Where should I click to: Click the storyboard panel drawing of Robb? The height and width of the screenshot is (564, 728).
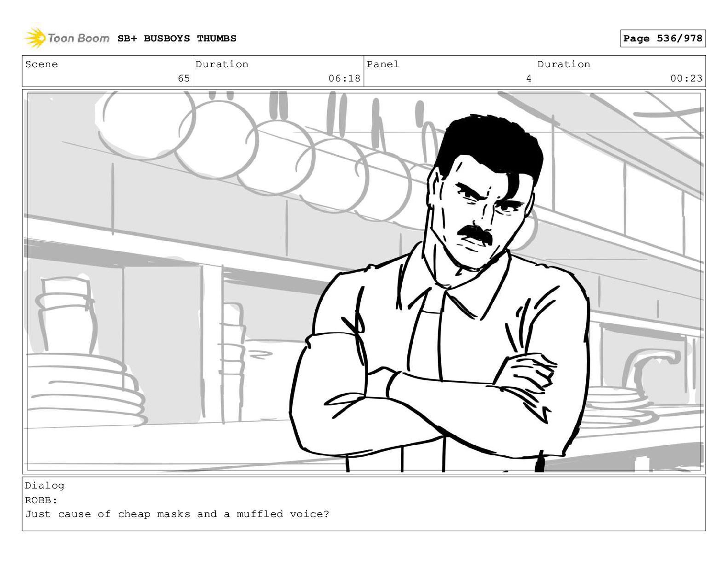(x=364, y=281)
